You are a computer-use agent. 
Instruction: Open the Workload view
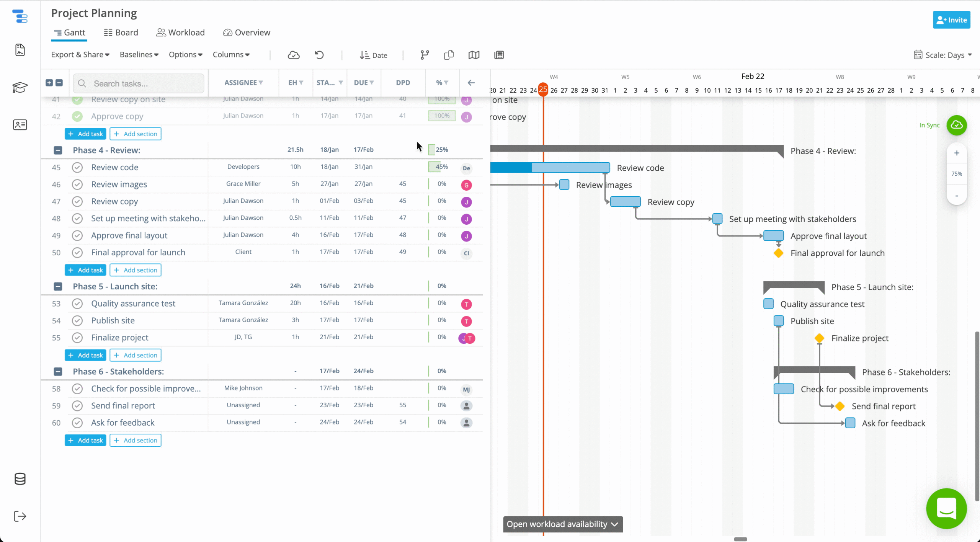pos(180,32)
